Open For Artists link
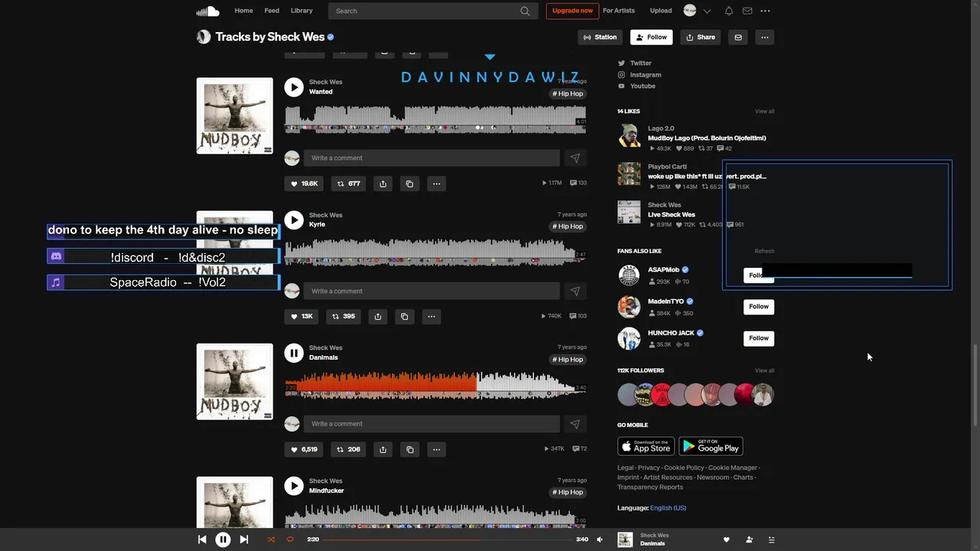 point(619,11)
